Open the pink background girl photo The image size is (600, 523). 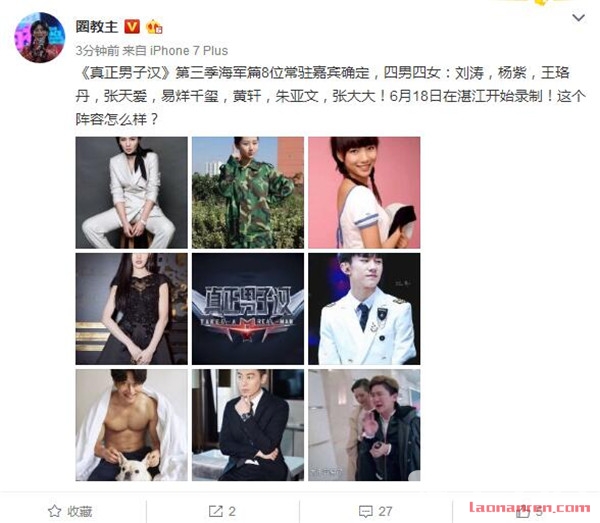tap(364, 192)
